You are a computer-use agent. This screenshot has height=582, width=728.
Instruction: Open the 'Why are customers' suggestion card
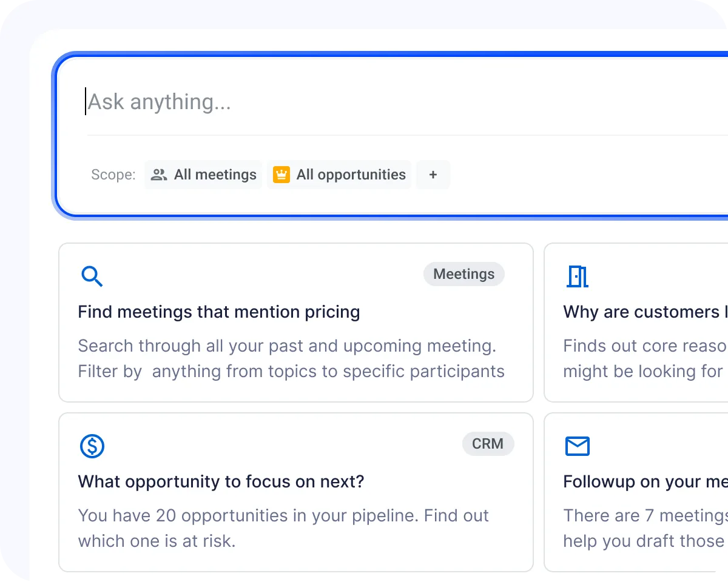636,323
